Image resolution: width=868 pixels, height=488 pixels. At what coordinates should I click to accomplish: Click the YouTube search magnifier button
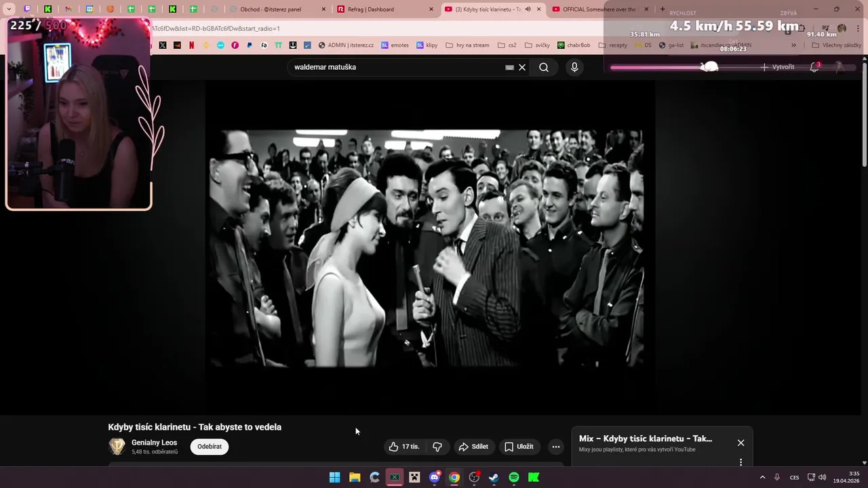tap(544, 67)
